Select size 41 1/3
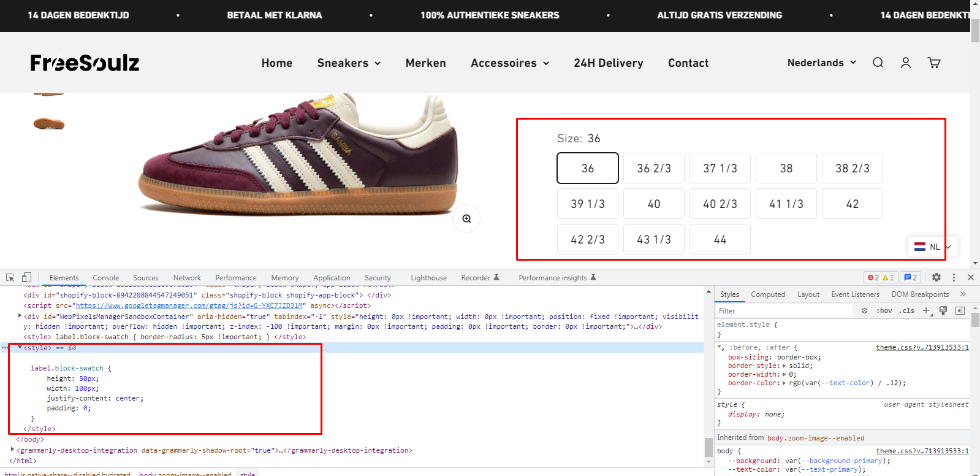980x476 pixels. point(786,204)
